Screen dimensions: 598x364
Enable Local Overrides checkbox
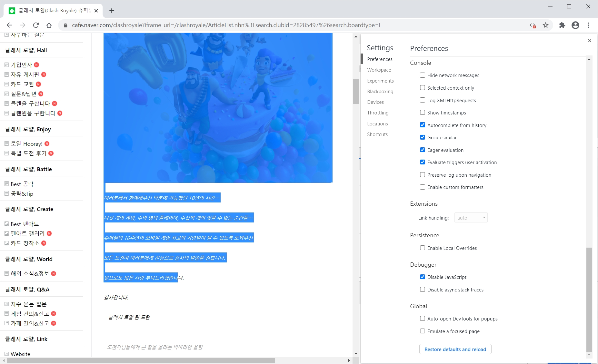pos(422,248)
